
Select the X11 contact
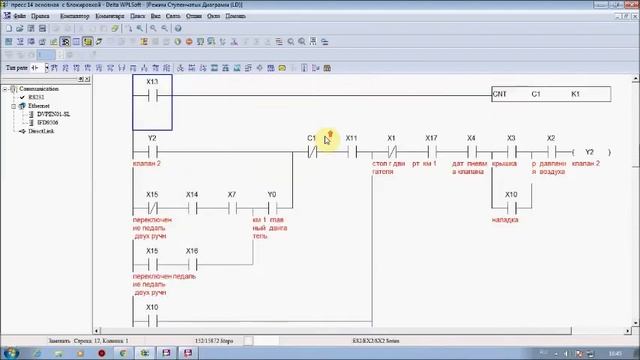352,152
